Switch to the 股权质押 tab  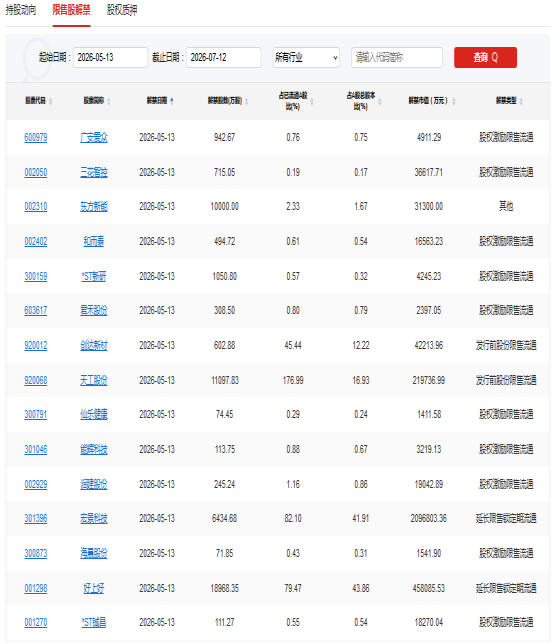tap(122, 10)
